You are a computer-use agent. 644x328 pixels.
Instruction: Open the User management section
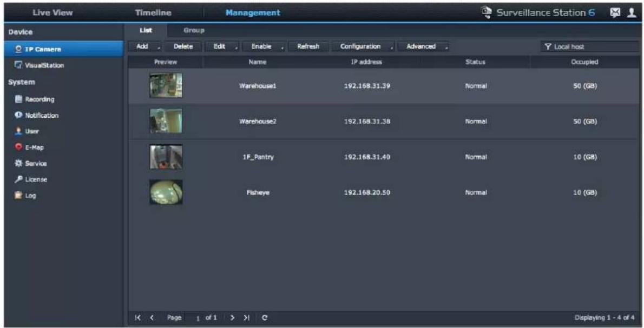coord(27,131)
